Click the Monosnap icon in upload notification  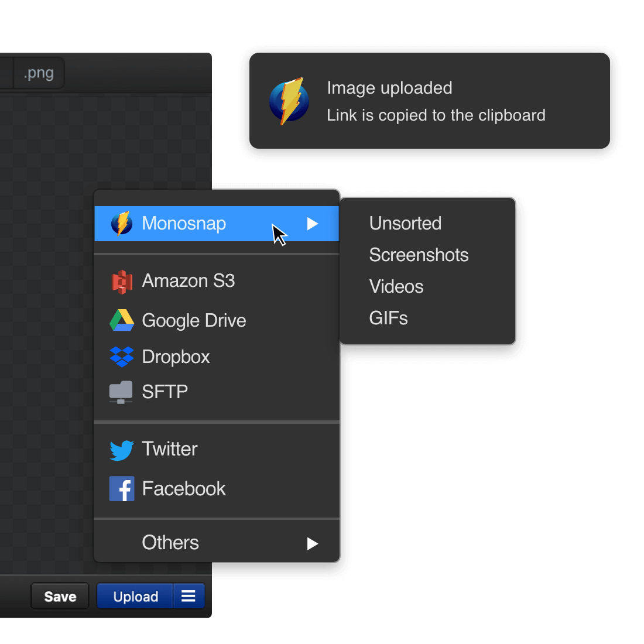click(x=289, y=101)
